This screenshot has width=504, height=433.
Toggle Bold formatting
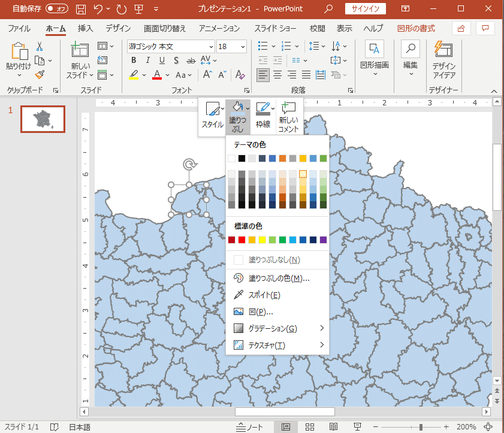(134, 60)
